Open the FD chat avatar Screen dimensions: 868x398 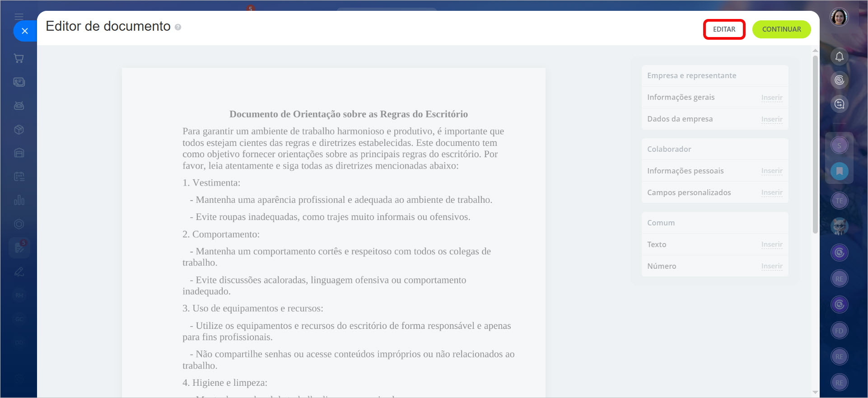click(x=839, y=331)
